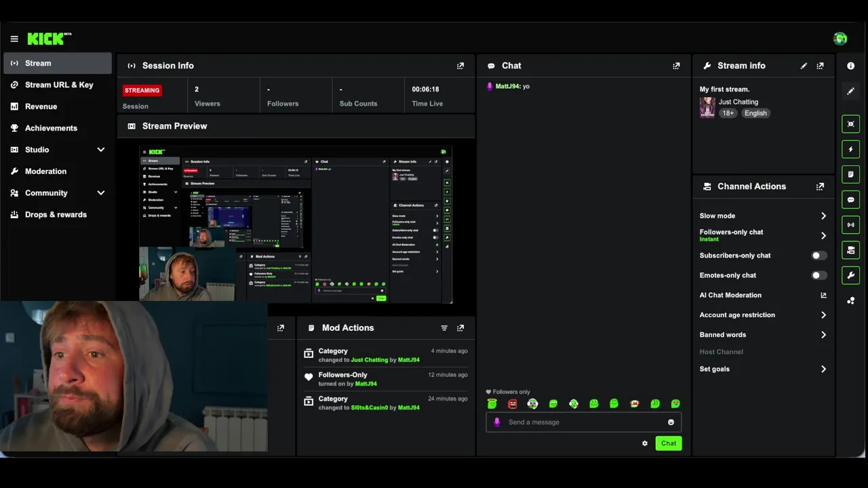
Task: Click the red STREAMING status badge
Action: pyautogui.click(x=142, y=90)
